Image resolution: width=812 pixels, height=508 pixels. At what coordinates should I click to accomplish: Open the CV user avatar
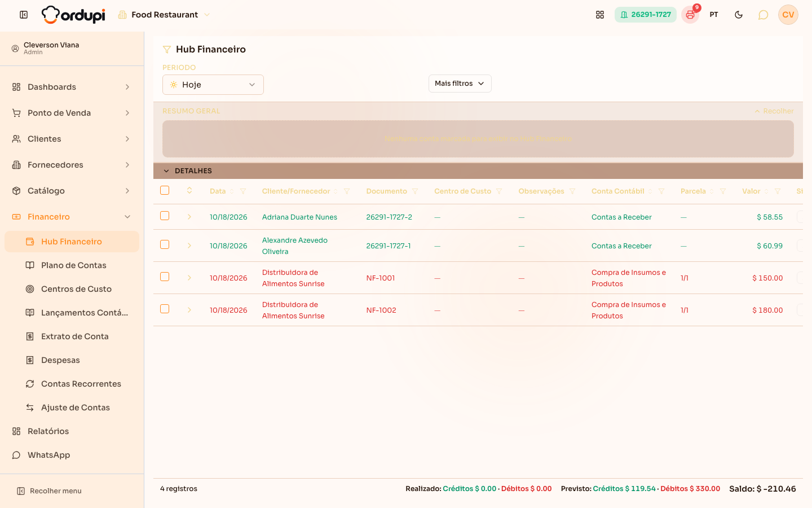(788, 15)
